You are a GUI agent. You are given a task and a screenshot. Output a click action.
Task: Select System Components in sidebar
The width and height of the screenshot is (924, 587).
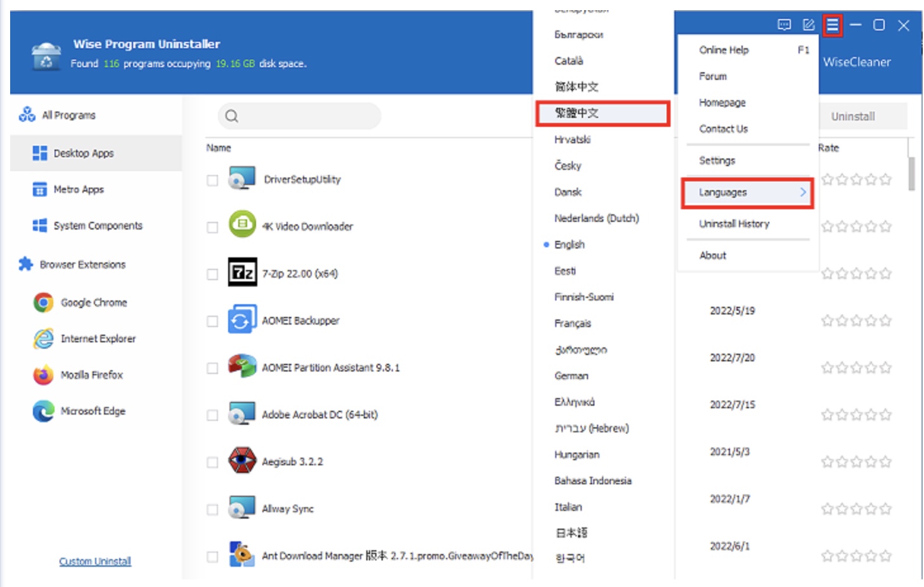[96, 226]
